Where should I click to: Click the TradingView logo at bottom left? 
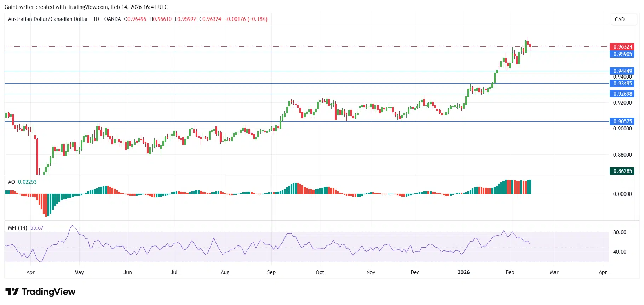(40, 292)
